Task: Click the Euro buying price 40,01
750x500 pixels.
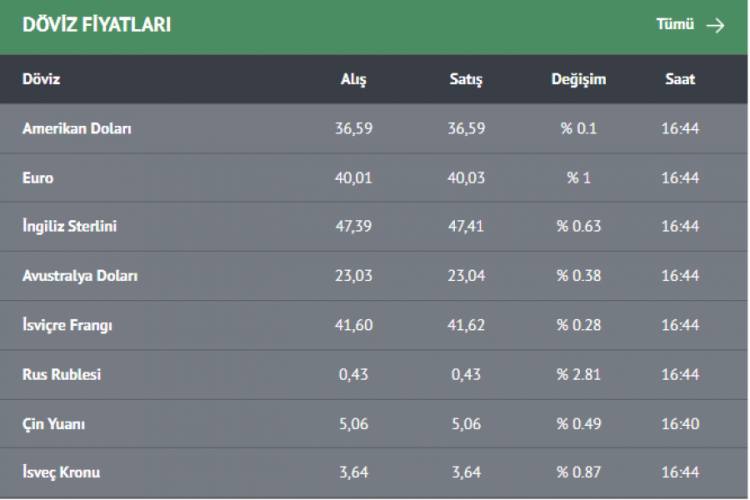Action: pyautogui.click(x=353, y=178)
